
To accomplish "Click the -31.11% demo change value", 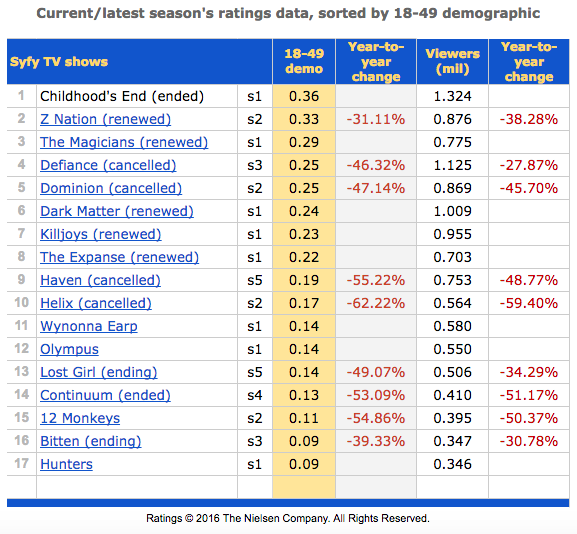I will coord(376,119).
